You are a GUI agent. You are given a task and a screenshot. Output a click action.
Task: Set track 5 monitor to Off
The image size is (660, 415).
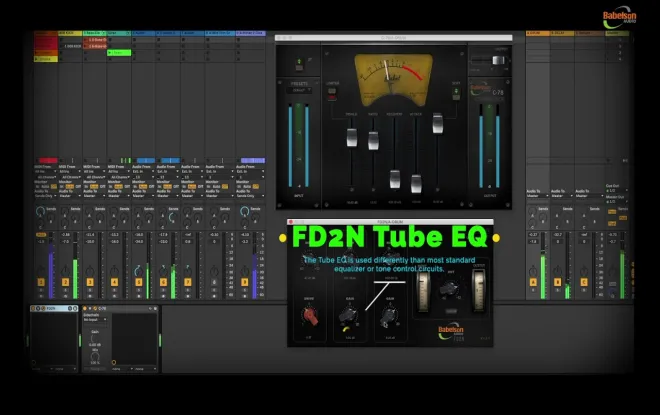(x=152, y=186)
